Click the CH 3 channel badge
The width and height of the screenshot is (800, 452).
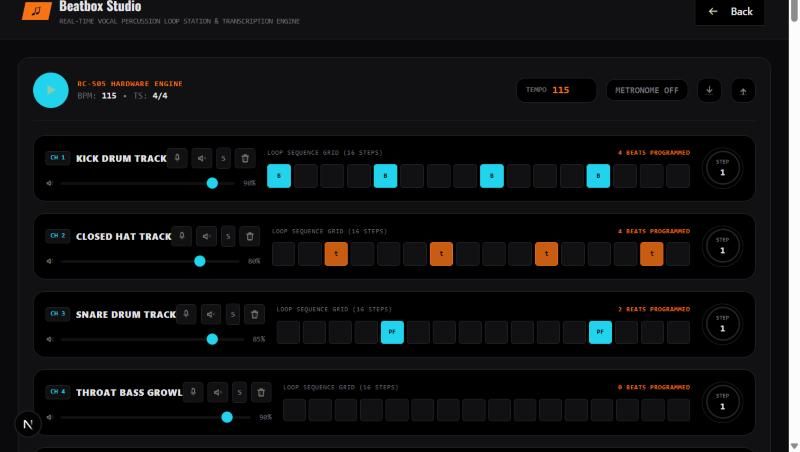pos(58,314)
